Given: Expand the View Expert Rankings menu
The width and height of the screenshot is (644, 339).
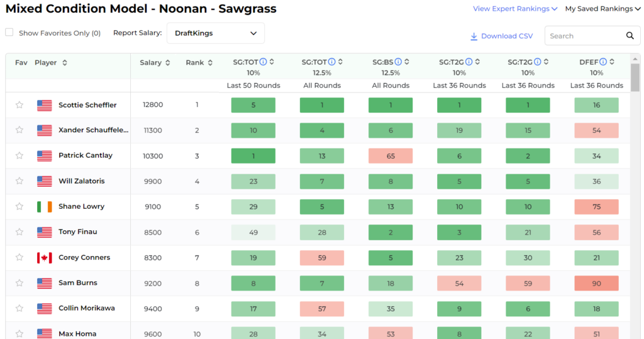Looking at the screenshot, I should click(x=515, y=9).
